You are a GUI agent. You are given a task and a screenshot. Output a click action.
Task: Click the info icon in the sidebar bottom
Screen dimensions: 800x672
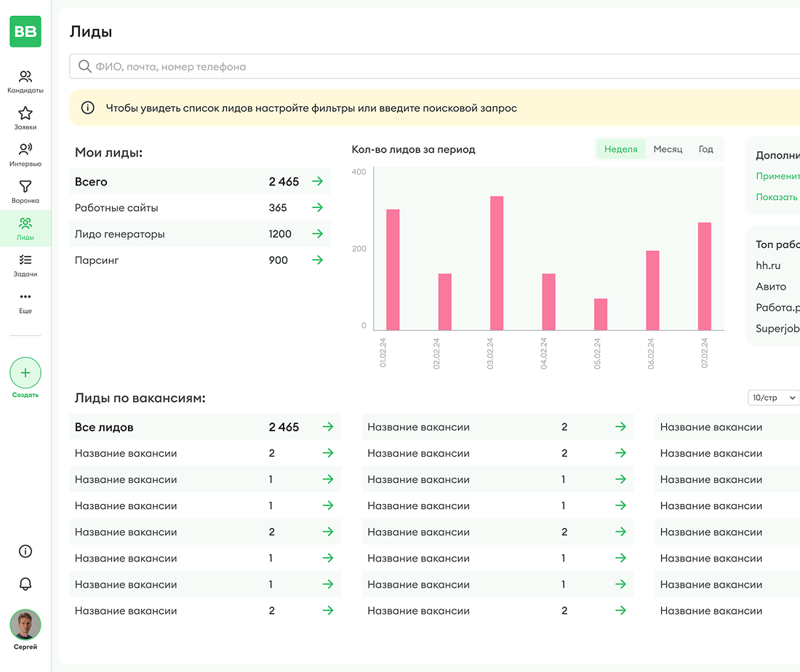25,551
